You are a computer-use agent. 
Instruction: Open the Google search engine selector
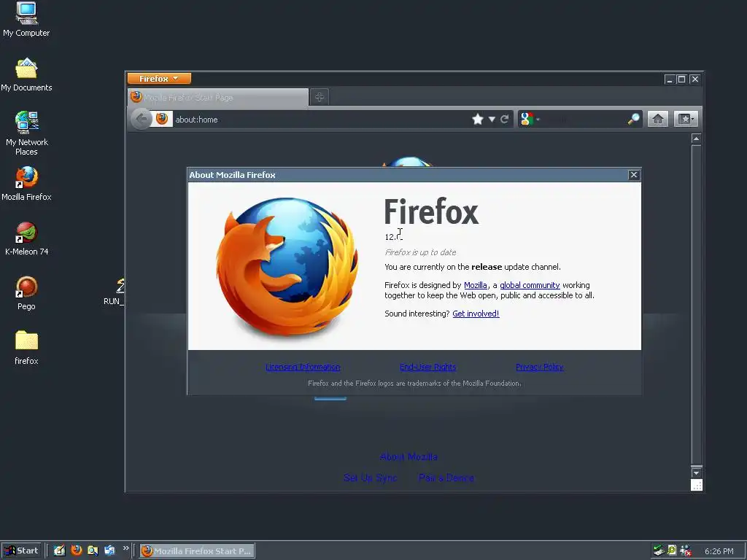pos(530,119)
